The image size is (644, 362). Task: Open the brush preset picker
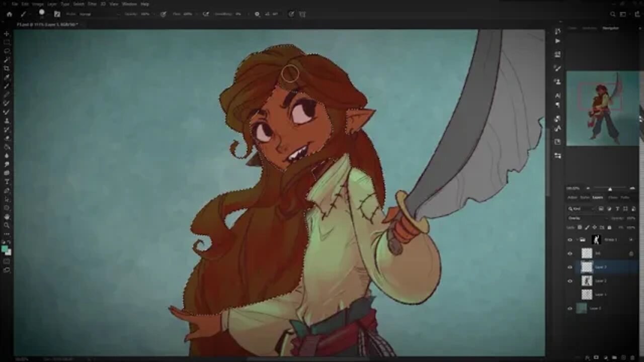pyautogui.click(x=42, y=13)
